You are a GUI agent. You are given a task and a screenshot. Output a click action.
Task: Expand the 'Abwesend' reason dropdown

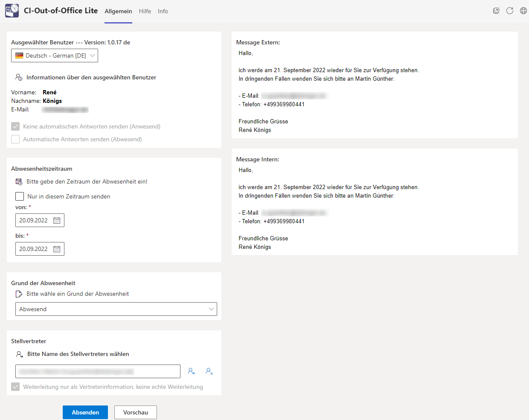[116, 309]
